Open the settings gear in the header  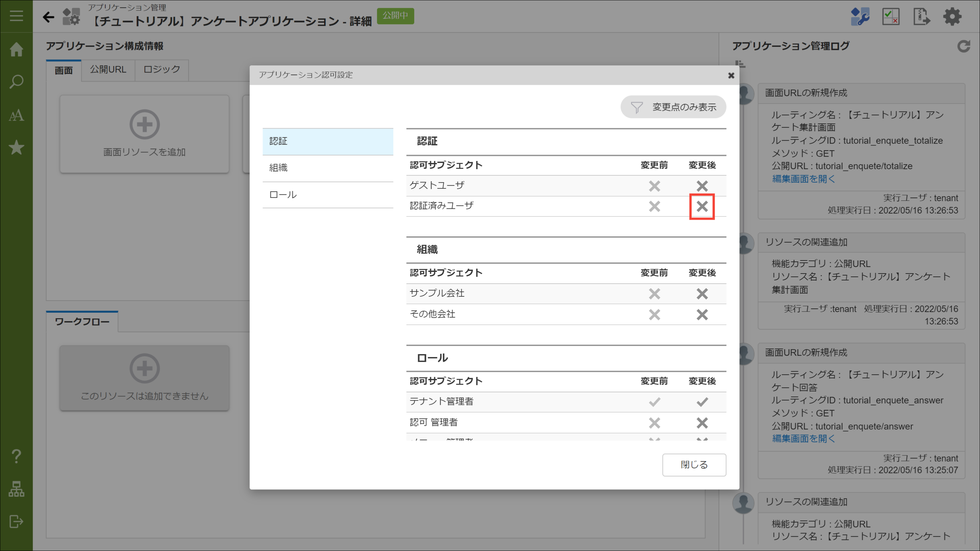coord(952,17)
